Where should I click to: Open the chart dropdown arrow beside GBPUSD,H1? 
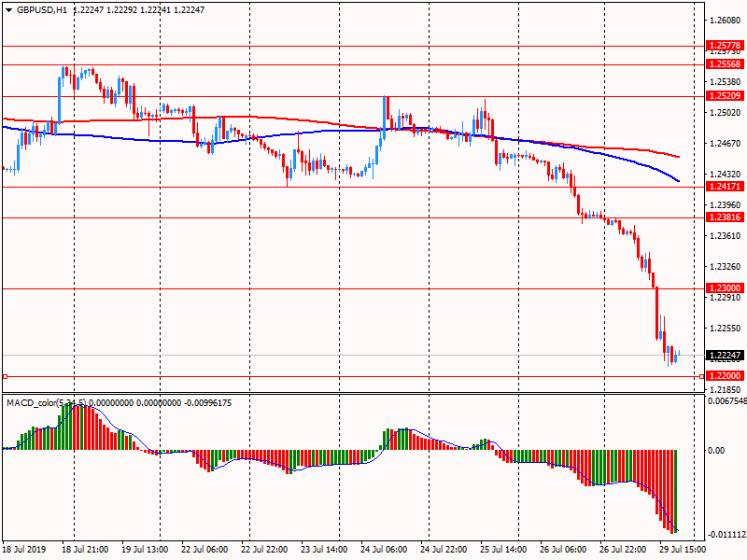(x=8, y=9)
